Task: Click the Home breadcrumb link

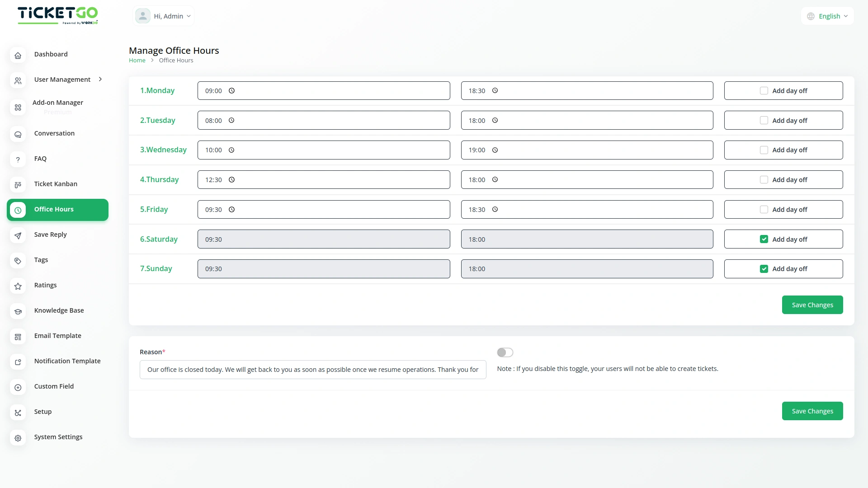Action: click(137, 60)
